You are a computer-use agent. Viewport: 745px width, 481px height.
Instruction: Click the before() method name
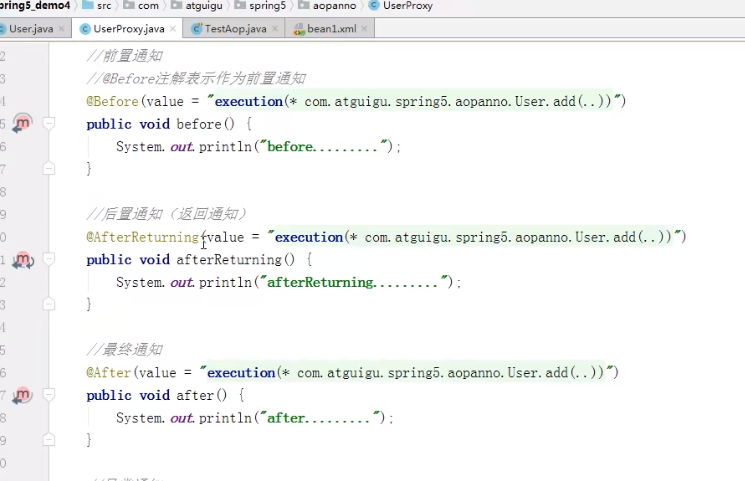(199, 124)
